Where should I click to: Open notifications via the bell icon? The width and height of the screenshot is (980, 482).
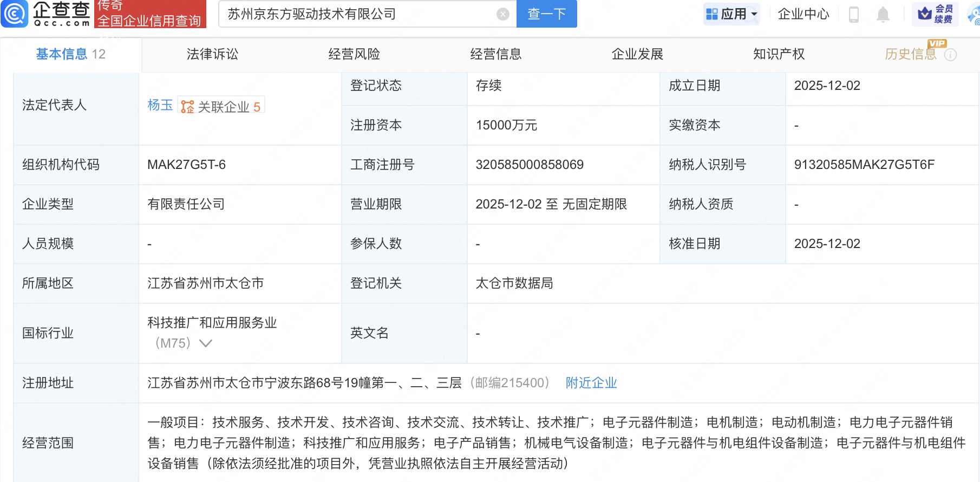pyautogui.click(x=883, y=15)
